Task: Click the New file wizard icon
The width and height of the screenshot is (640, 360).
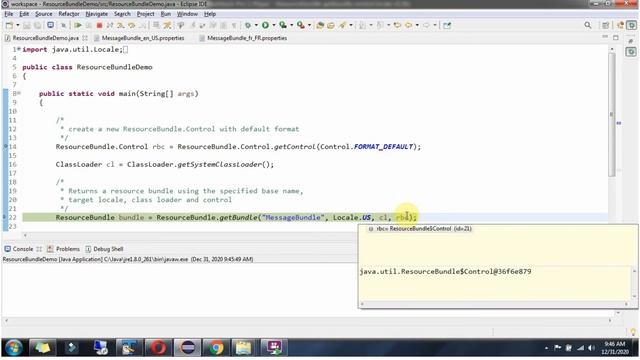Action: 9,25
